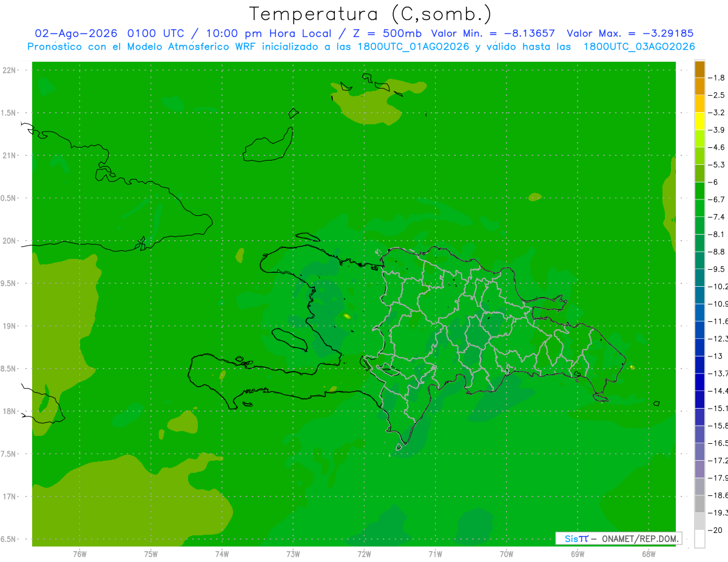Click the "02-Ago-2026 0100 UTC" date text
The width and height of the screenshot is (728, 562).
(x=109, y=33)
